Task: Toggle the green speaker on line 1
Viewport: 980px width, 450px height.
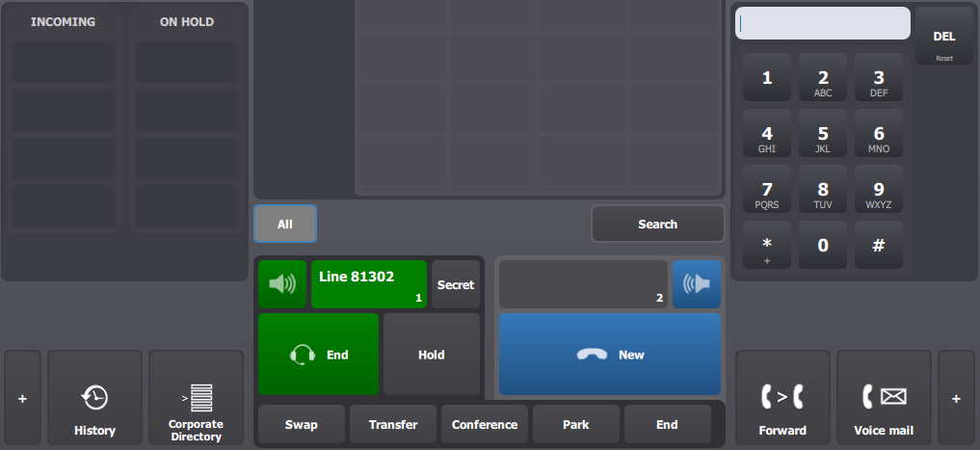Action: pos(282,284)
